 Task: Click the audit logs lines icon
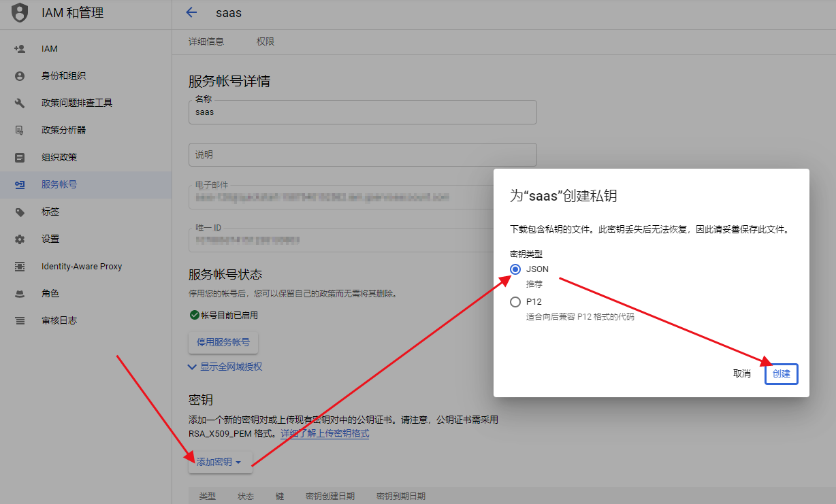(x=20, y=321)
